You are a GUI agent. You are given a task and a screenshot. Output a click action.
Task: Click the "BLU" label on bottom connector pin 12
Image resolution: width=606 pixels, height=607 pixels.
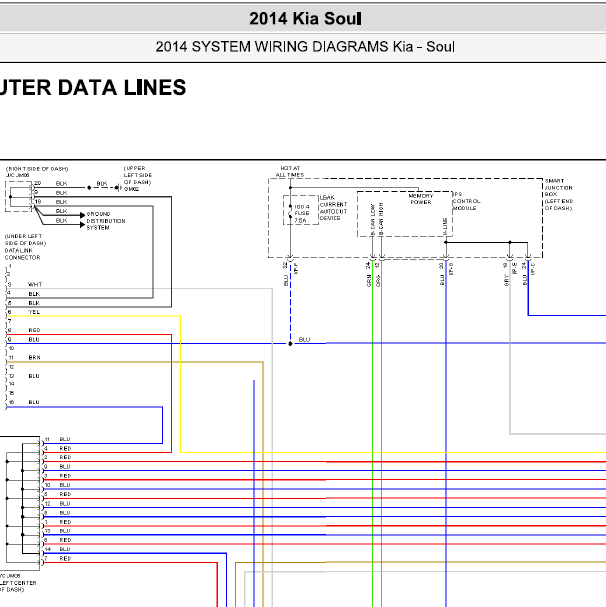pyautogui.click(x=65, y=504)
